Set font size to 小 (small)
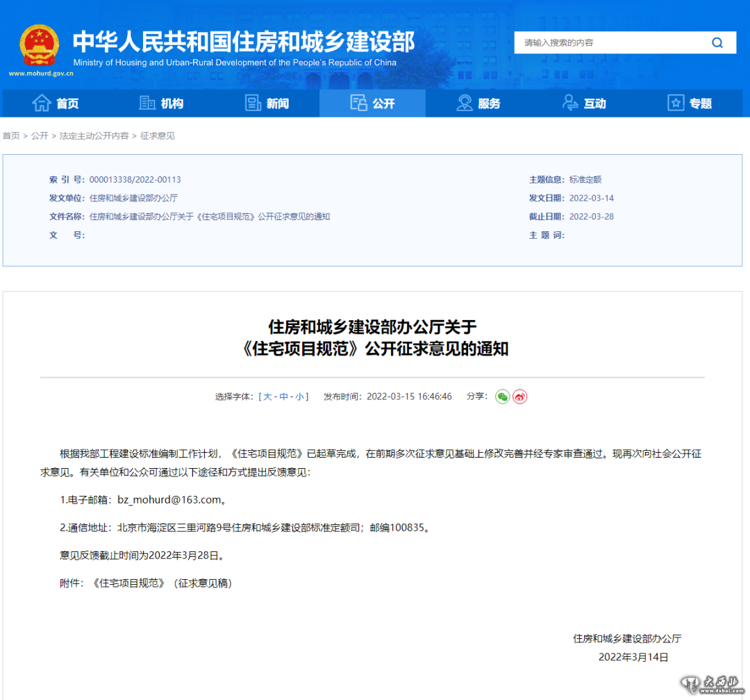Viewport: 750px width, 700px height. pyautogui.click(x=299, y=397)
